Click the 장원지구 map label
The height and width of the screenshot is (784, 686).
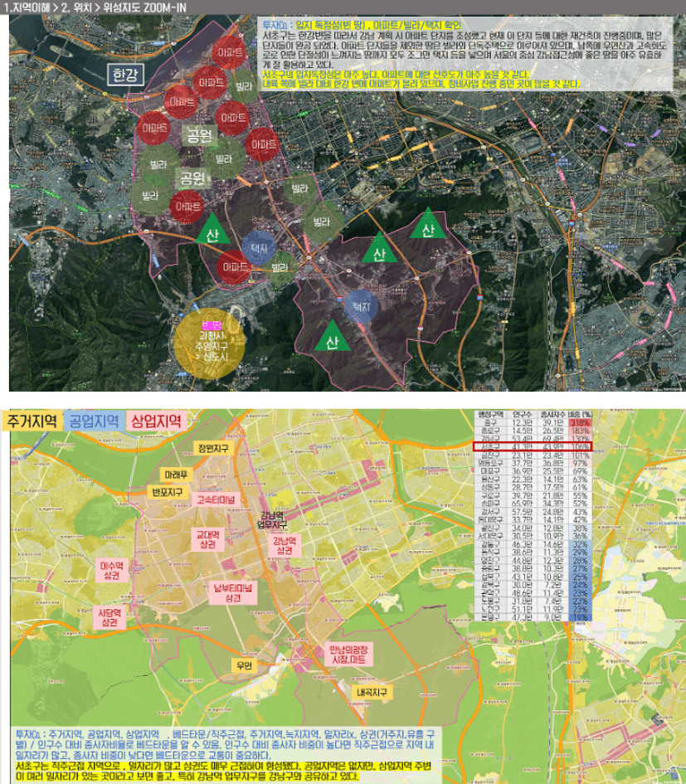click(x=213, y=449)
